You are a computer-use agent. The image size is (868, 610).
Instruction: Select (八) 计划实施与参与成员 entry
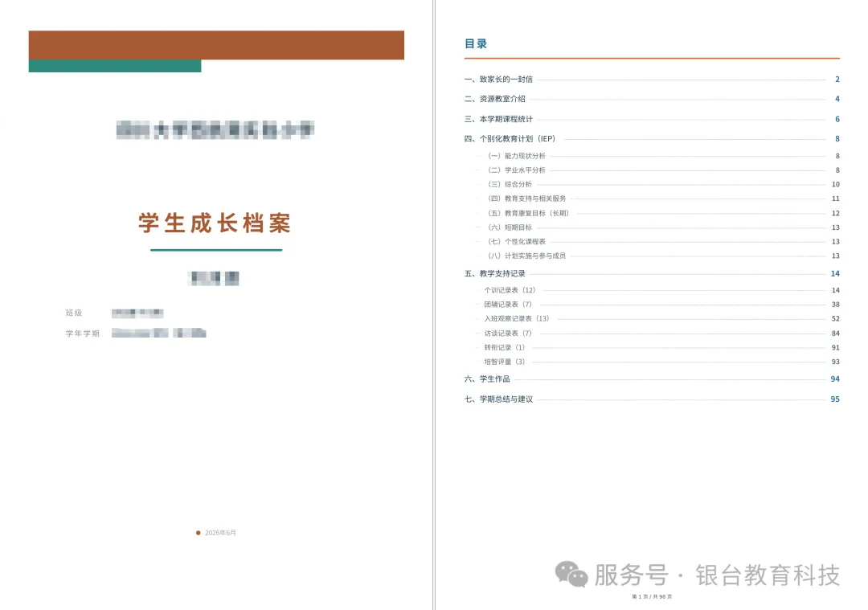pyautogui.click(x=526, y=256)
